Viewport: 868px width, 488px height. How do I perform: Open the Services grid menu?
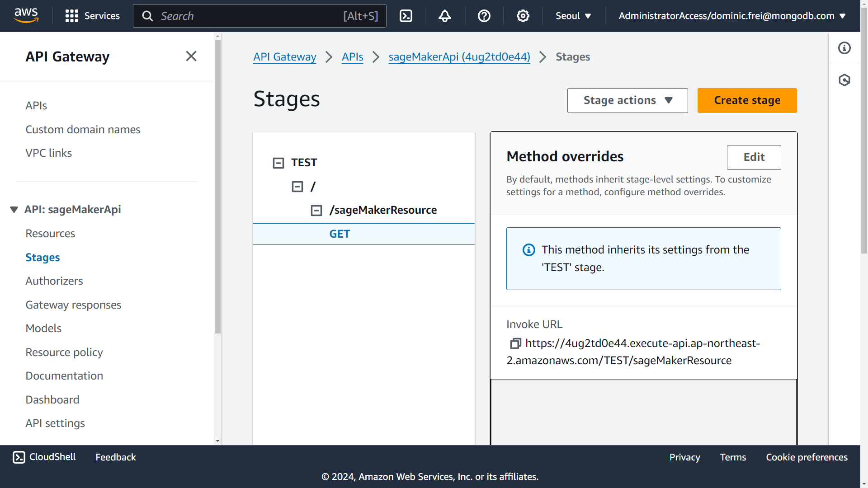click(x=93, y=16)
